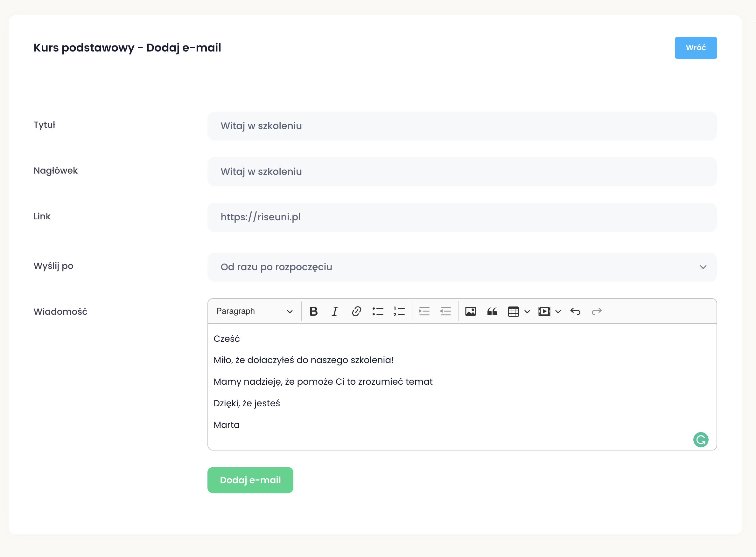Open media options dropdown arrow
The height and width of the screenshot is (557, 756).
tap(558, 312)
